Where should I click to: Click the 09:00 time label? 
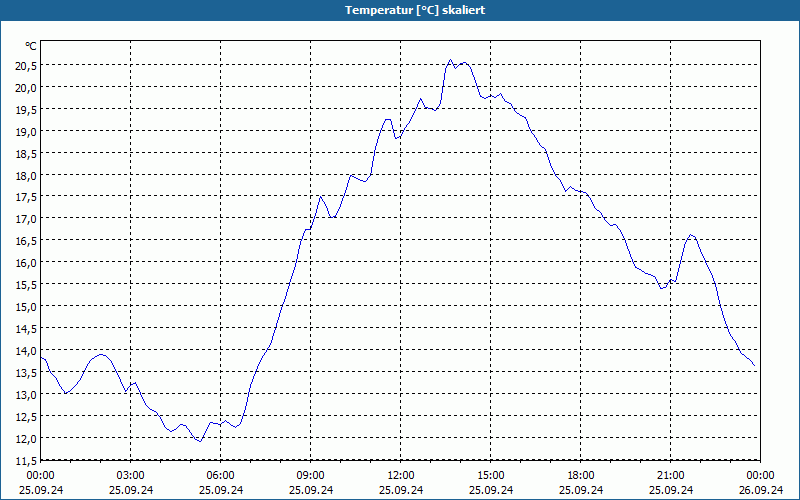[311, 476]
